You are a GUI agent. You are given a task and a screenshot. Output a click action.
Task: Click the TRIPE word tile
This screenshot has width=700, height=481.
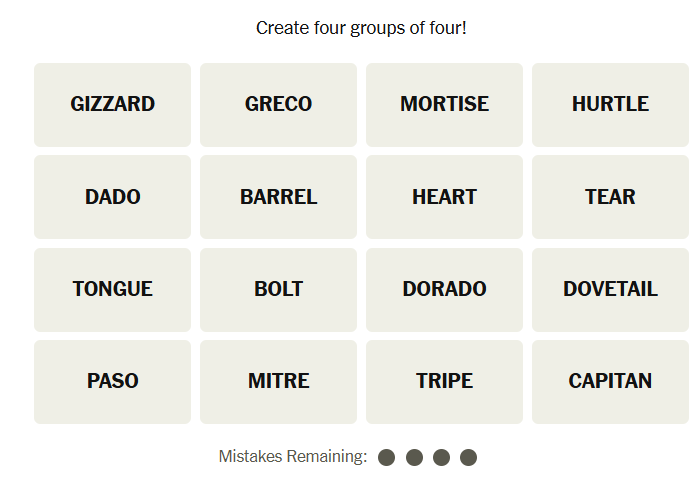(444, 381)
